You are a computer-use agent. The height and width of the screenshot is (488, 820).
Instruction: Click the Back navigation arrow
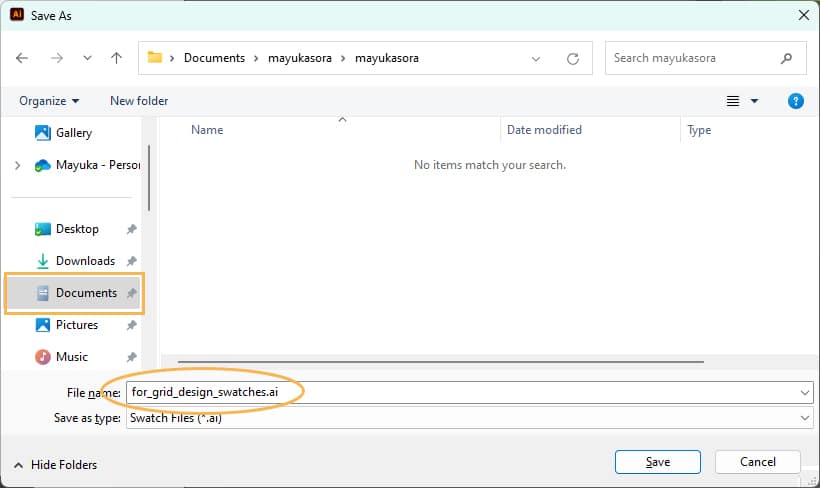point(22,58)
